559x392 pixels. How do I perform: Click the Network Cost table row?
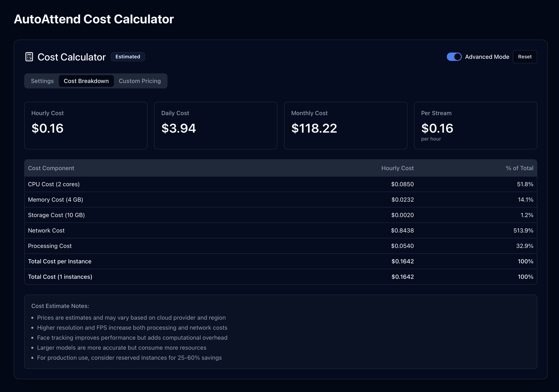[281, 230]
